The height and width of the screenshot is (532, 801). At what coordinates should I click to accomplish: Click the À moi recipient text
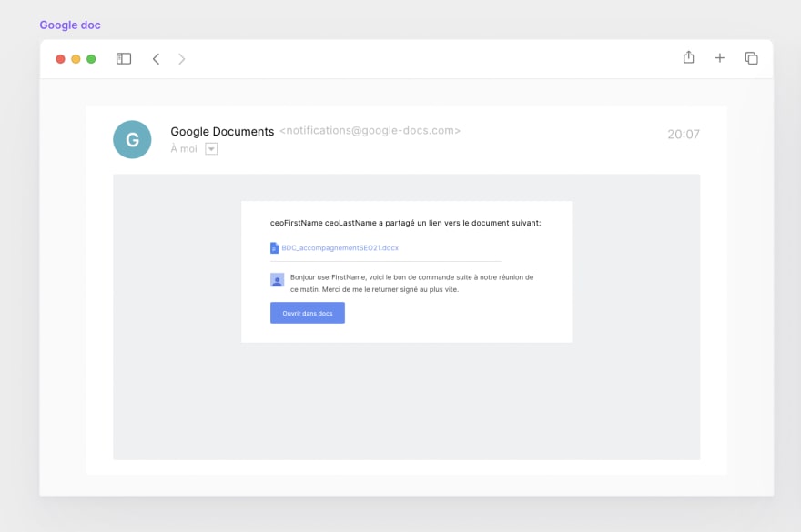coord(184,148)
